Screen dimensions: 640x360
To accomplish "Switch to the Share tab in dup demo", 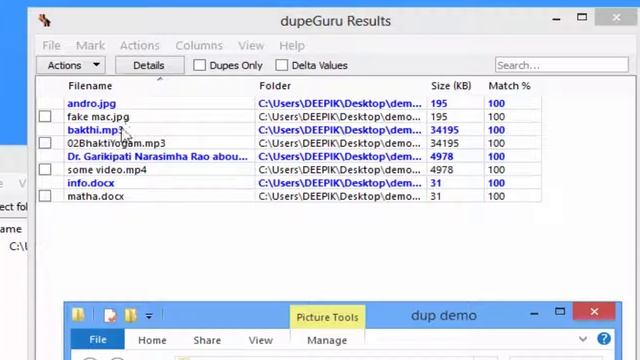I will click(x=207, y=340).
